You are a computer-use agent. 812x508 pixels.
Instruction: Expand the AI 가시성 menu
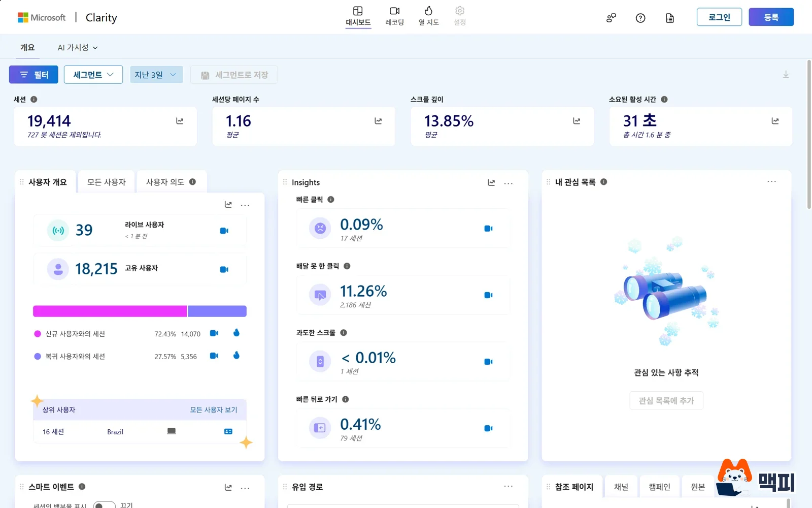(78, 47)
